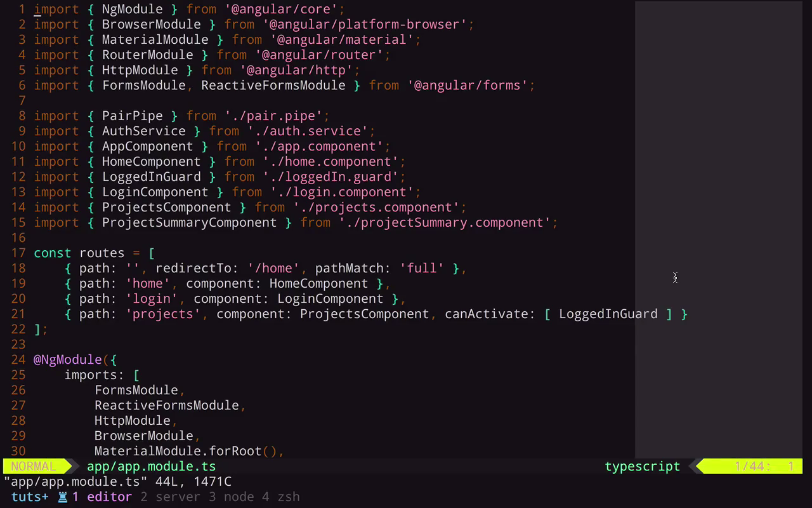The height and width of the screenshot is (508, 812).
Task: Click './loggedIn.guard' import path
Action: tap(331, 177)
